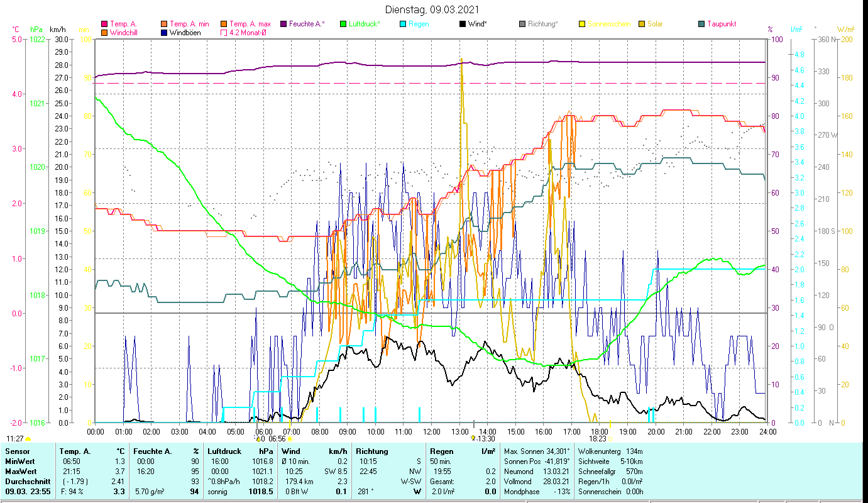This screenshot has height=503, width=868.
Task: Click the W-SW average direction value
Action: point(410,481)
